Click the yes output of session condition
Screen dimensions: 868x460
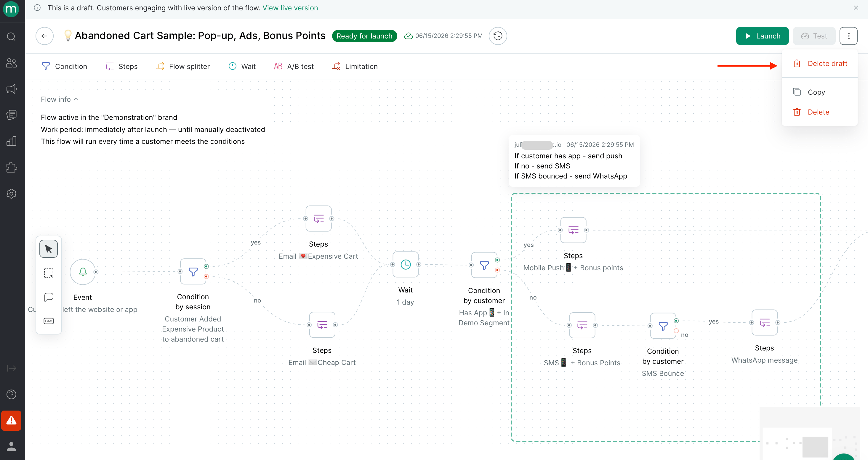coord(206,266)
